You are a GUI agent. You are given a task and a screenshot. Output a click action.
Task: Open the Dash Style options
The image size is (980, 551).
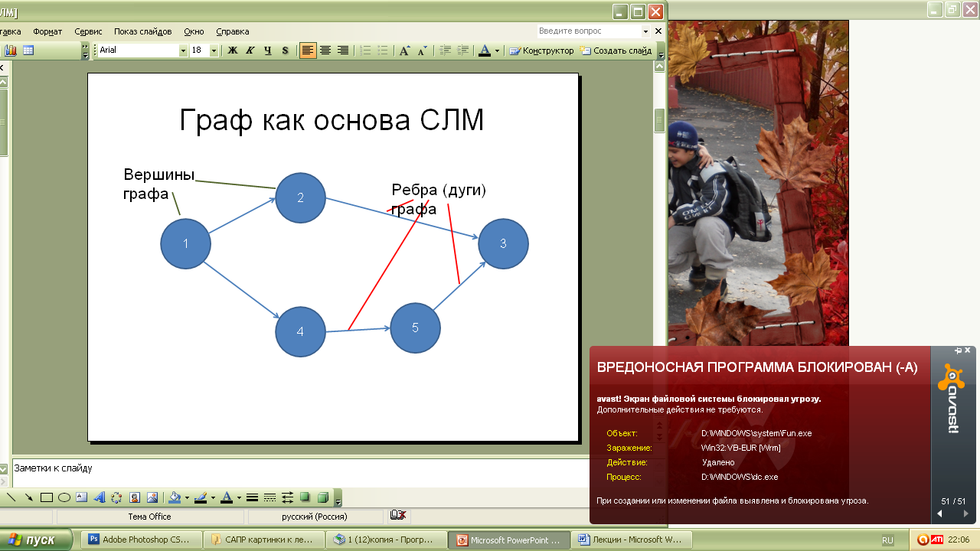[x=269, y=497]
